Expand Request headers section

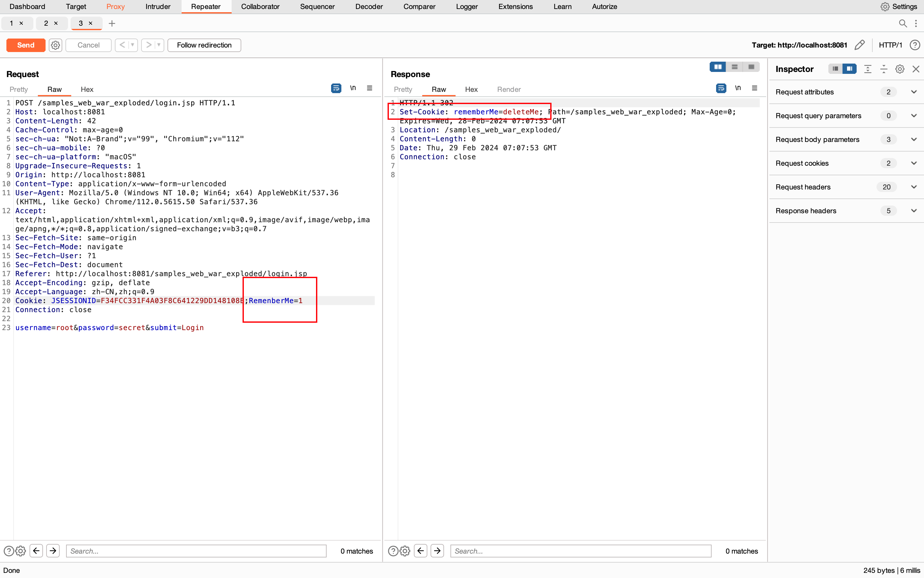pos(846,187)
